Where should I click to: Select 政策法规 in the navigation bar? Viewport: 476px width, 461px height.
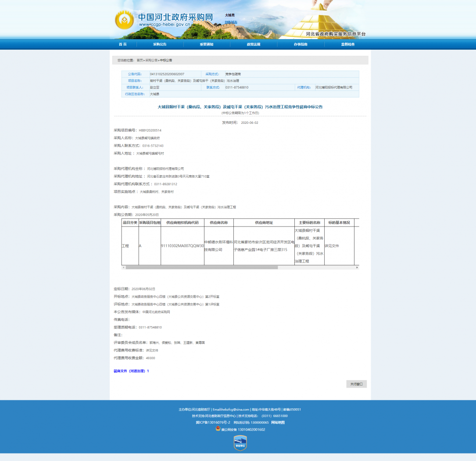254,44
